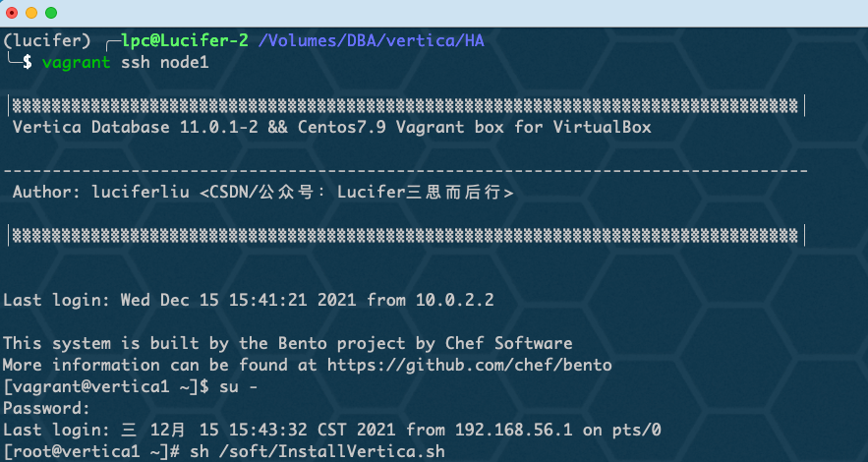Click the 'Author: luciferliu' line
Image resolution: width=868 pixels, height=462 pixels.
100,192
